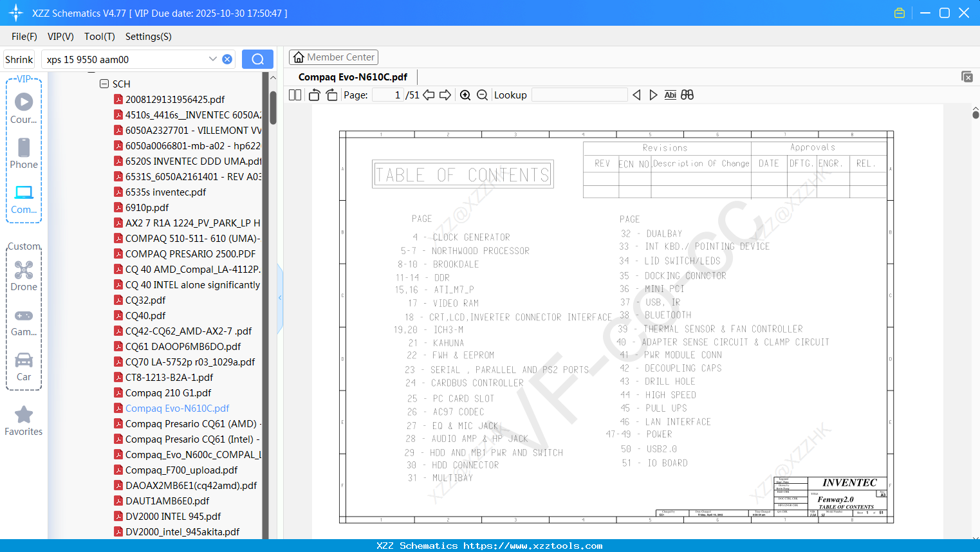
Task: Go to the next page with right arrow
Action: pyautogui.click(x=445, y=95)
